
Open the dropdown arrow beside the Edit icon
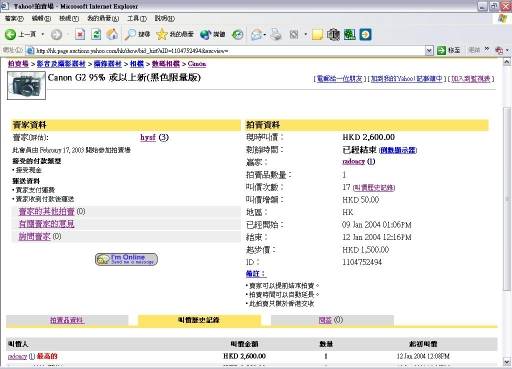coord(305,34)
